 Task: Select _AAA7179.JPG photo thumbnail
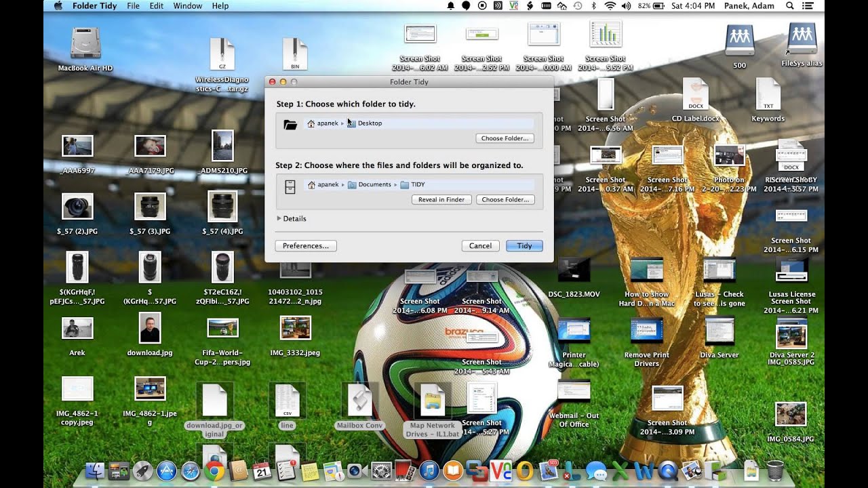pos(150,146)
